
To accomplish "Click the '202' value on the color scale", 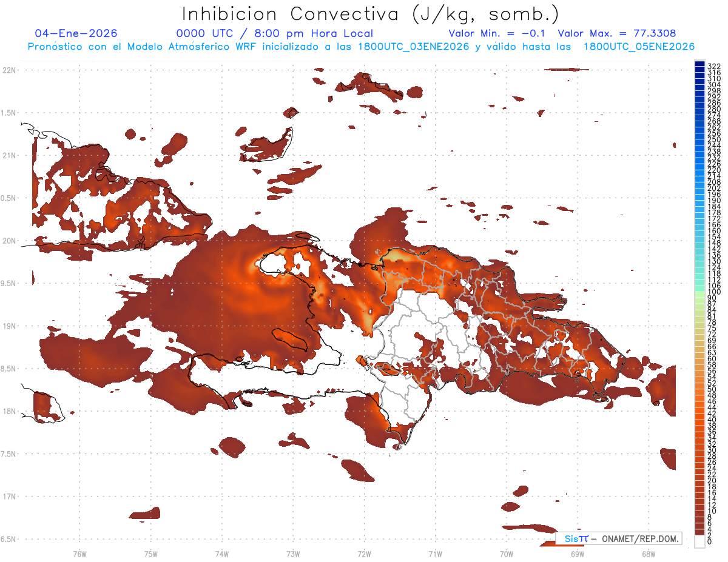I will point(714,188).
